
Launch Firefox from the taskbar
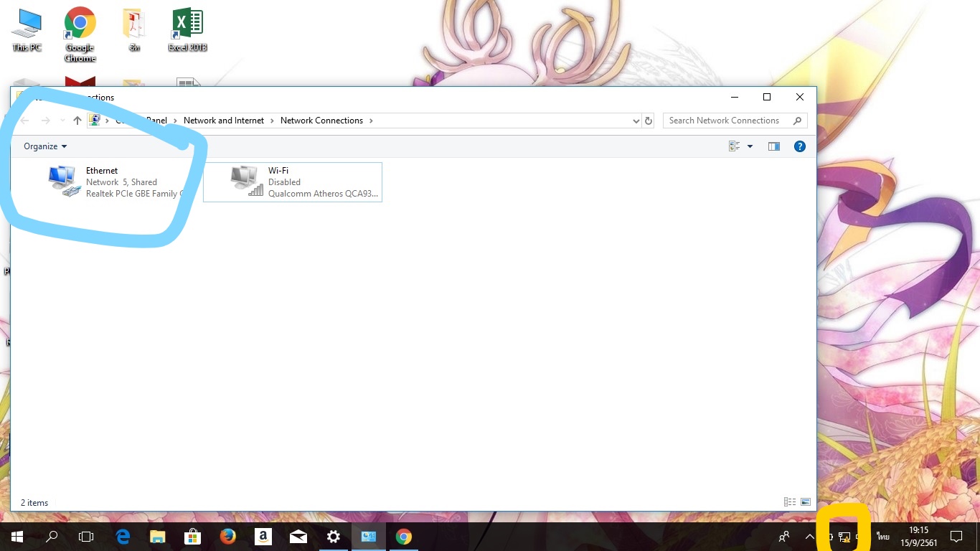pyautogui.click(x=228, y=536)
